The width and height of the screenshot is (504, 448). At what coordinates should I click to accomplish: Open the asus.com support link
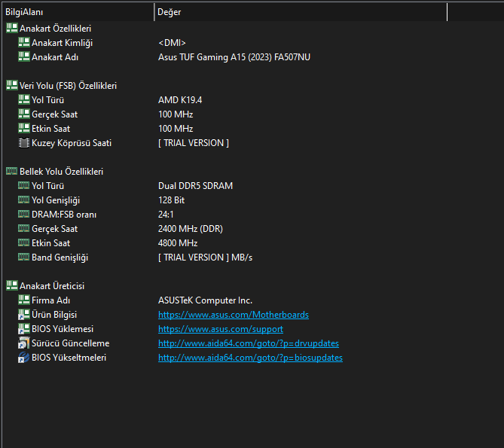[220, 329]
